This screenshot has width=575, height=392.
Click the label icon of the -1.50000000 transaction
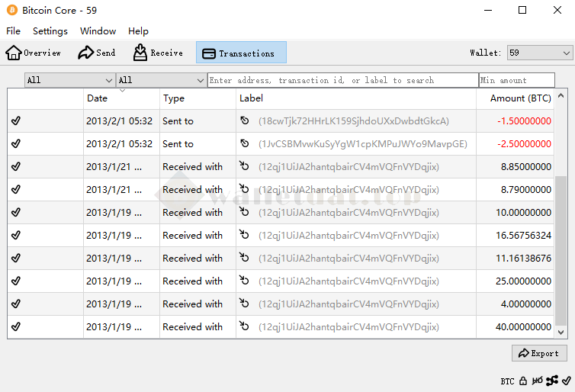(245, 120)
